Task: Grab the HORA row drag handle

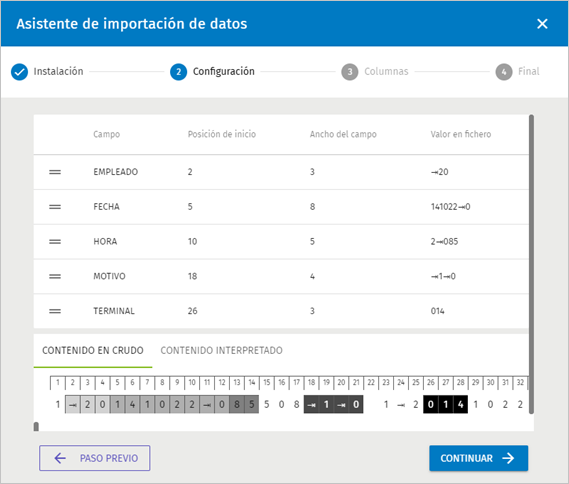Action: click(x=55, y=242)
